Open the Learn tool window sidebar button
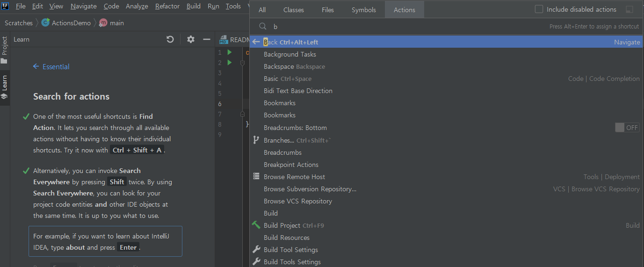 point(4,87)
